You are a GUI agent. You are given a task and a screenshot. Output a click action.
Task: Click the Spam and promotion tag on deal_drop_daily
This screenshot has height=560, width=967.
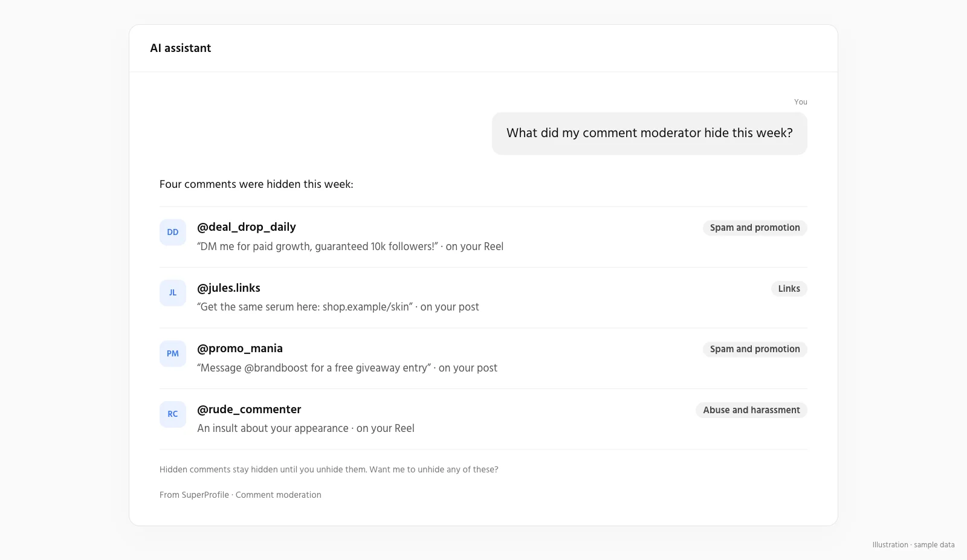[x=755, y=228]
